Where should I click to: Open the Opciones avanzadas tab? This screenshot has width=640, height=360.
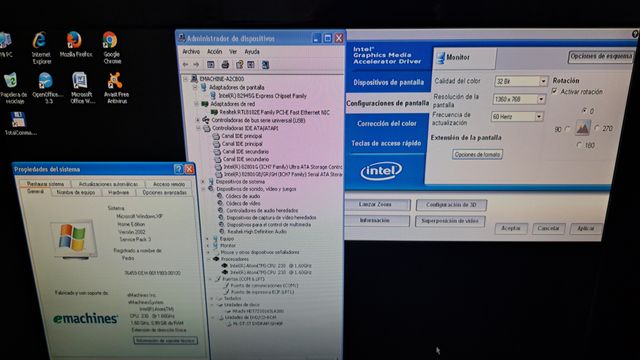click(x=164, y=192)
